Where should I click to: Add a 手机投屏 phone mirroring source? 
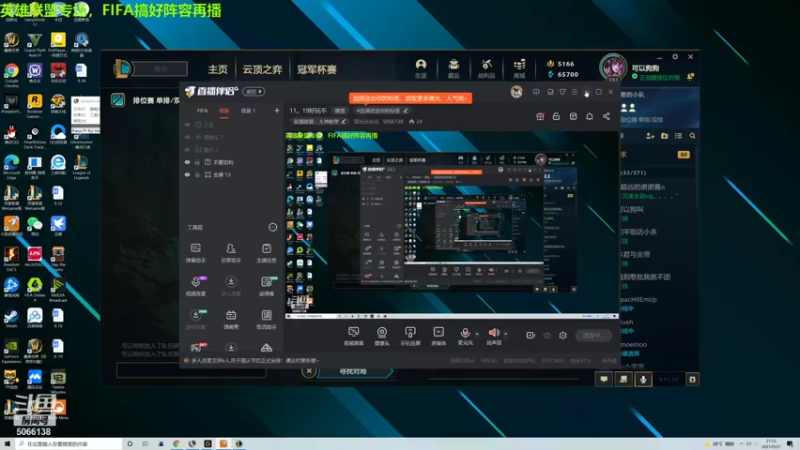(x=410, y=336)
